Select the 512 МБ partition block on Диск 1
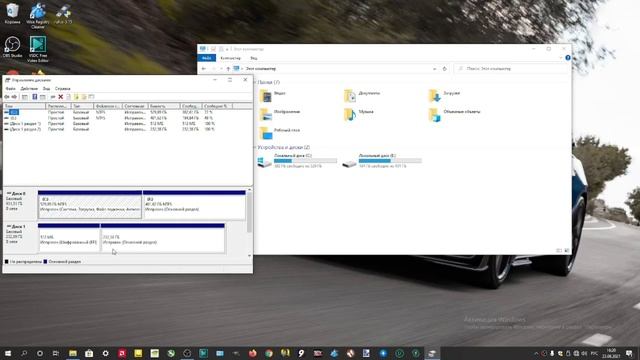The image size is (640, 360). [69, 238]
